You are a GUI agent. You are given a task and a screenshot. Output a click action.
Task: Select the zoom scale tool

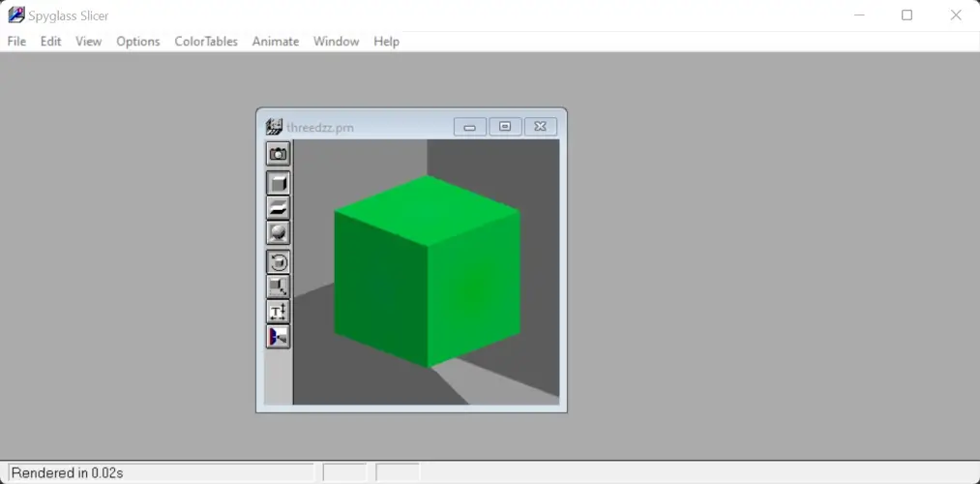[x=278, y=287]
